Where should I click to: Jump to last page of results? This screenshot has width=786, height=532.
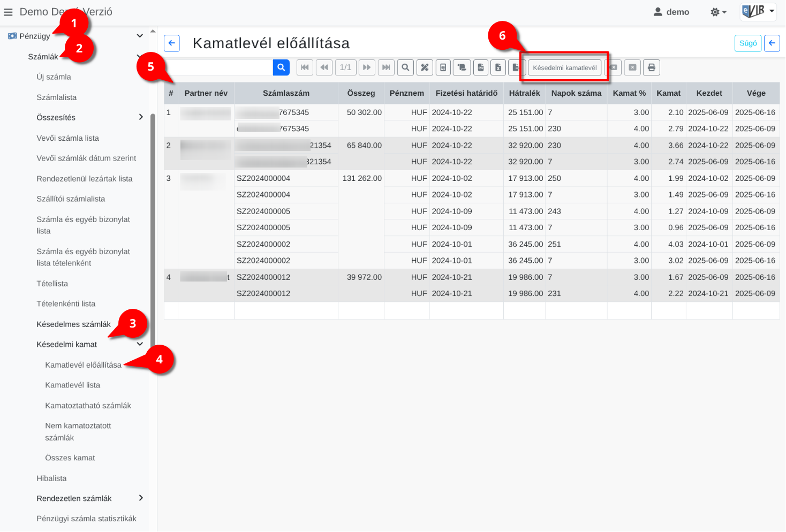pos(386,67)
